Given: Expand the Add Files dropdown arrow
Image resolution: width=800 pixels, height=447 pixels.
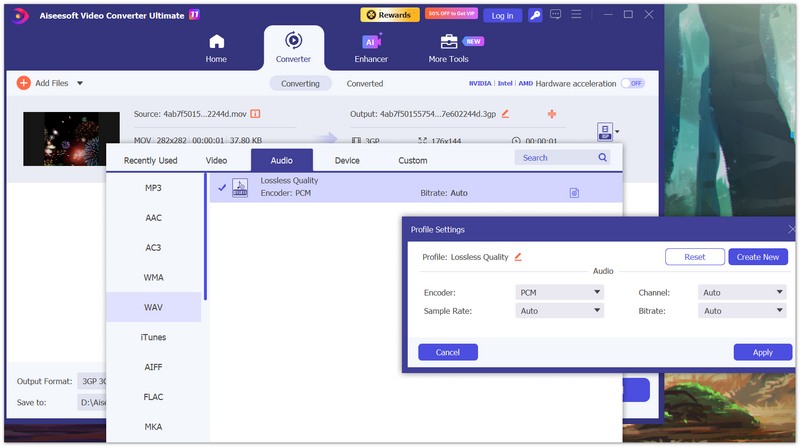Looking at the screenshot, I should (x=80, y=83).
